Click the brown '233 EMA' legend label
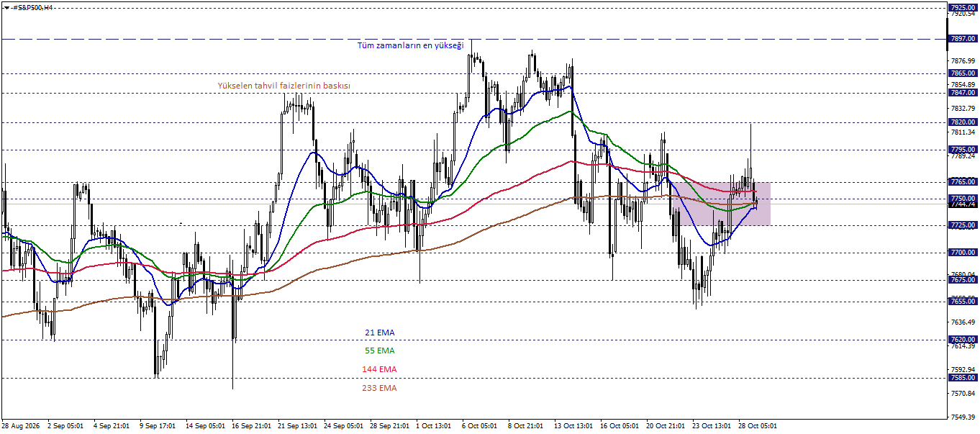Viewport: 980px width, 434px height. point(379,388)
